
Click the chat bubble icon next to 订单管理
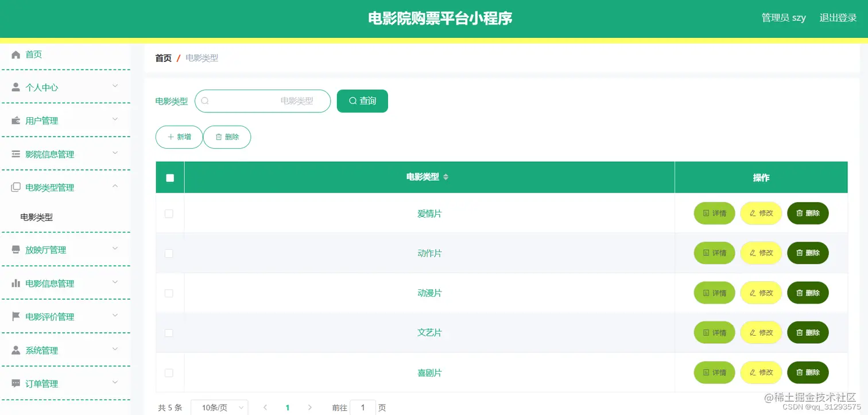16,384
